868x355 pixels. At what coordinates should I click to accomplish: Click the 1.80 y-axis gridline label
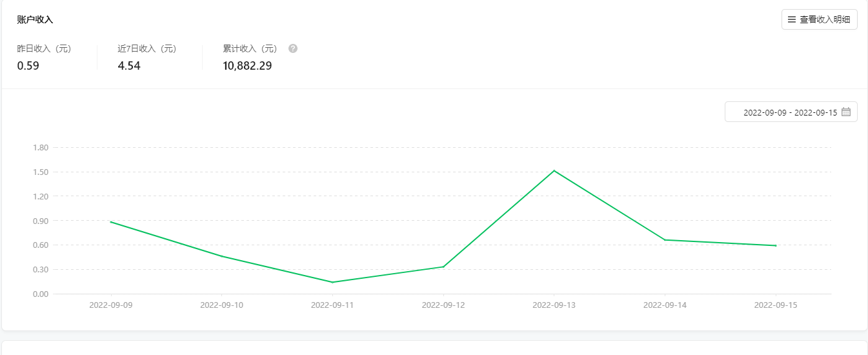[41, 148]
